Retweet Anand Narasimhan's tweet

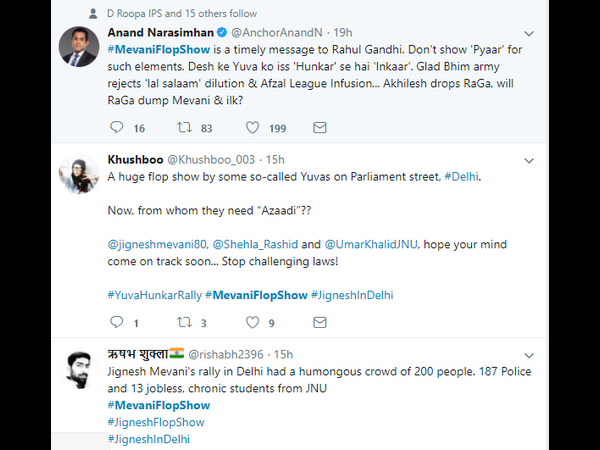point(183,128)
